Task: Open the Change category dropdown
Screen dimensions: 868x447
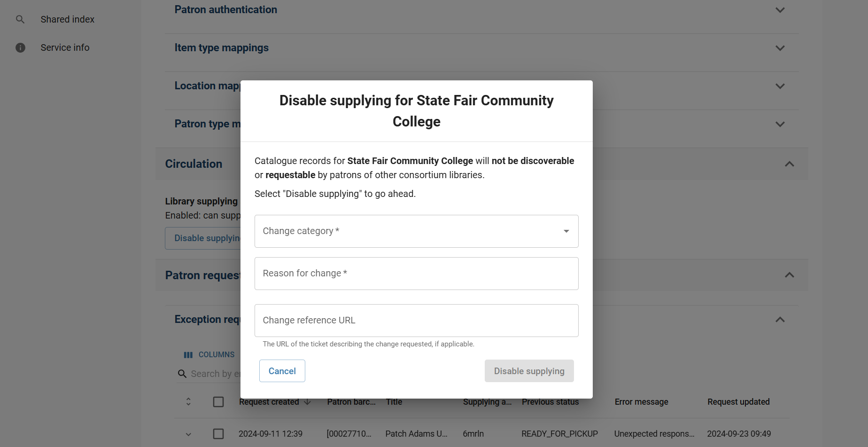Action: point(416,231)
